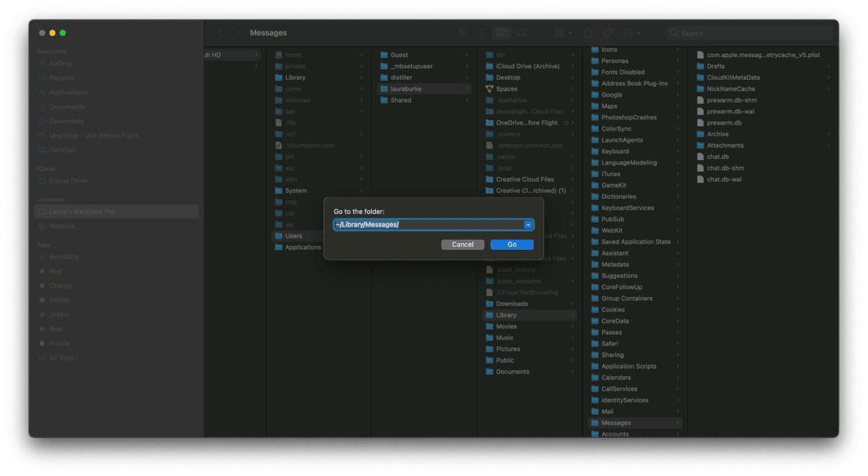Screen dimensions: 868x476
Task: Click the Edit Tags toolbar icon
Action: (608, 33)
